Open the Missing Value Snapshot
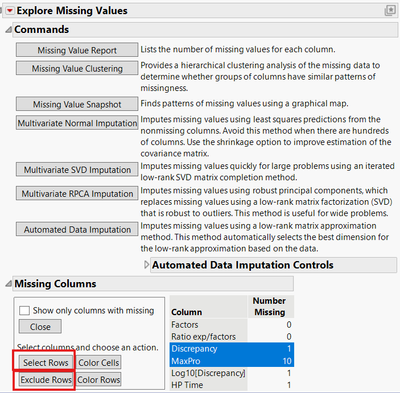Screen dimensions: 400x393 click(77, 104)
